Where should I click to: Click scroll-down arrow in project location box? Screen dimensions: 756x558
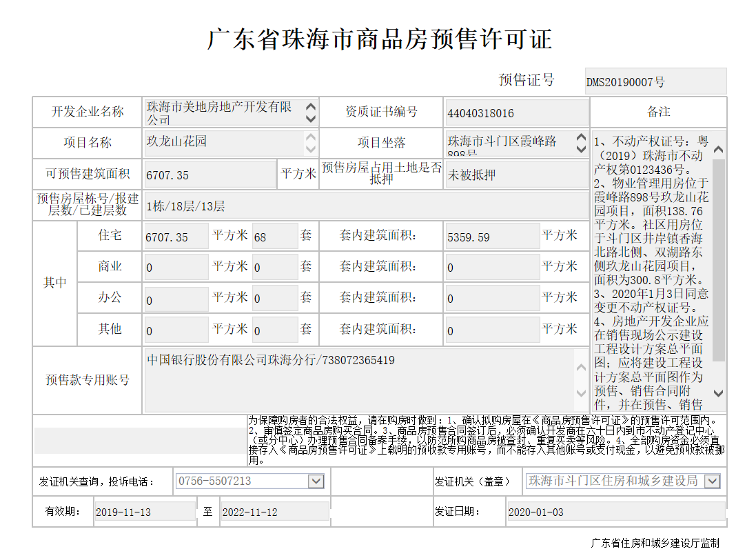[582, 150]
